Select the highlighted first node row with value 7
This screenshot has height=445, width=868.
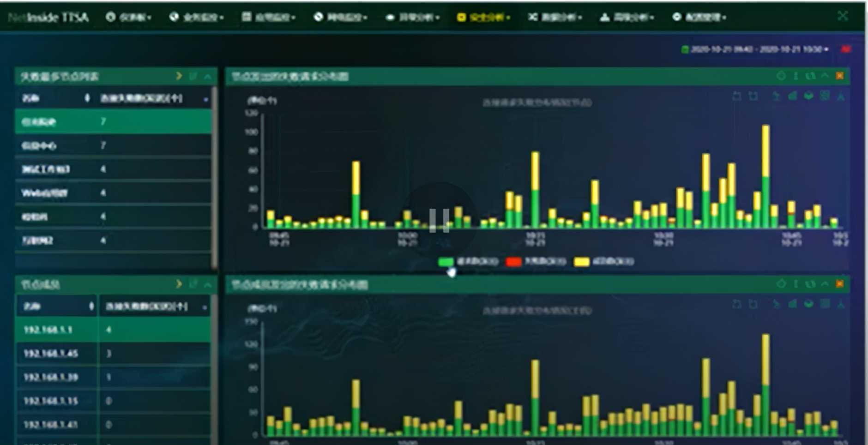(x=113, y=121)
